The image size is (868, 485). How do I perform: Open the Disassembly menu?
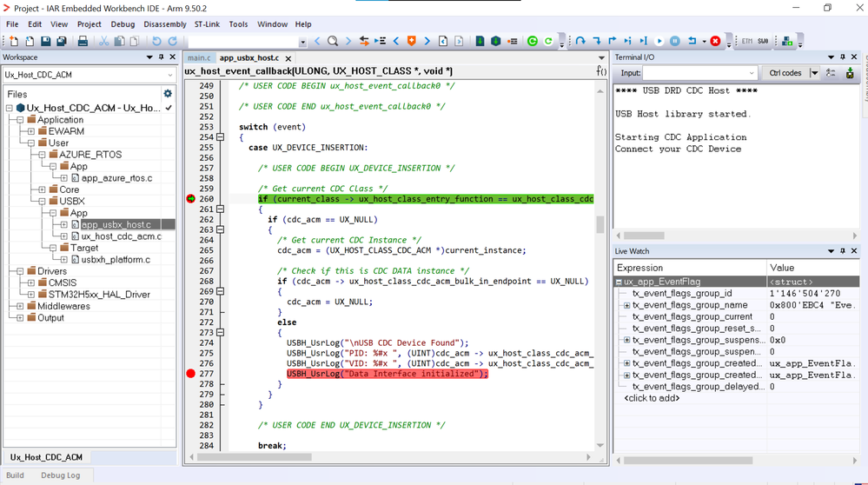(165, 24)
